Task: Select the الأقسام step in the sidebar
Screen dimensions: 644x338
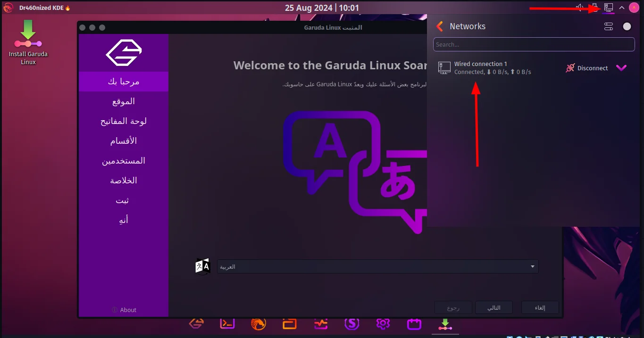Action: point(124,141)
